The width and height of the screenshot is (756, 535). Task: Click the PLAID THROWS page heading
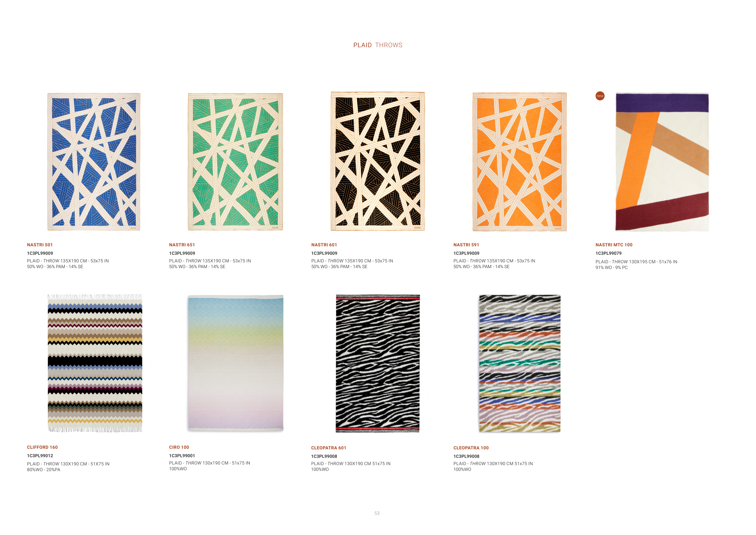(378, 45)
